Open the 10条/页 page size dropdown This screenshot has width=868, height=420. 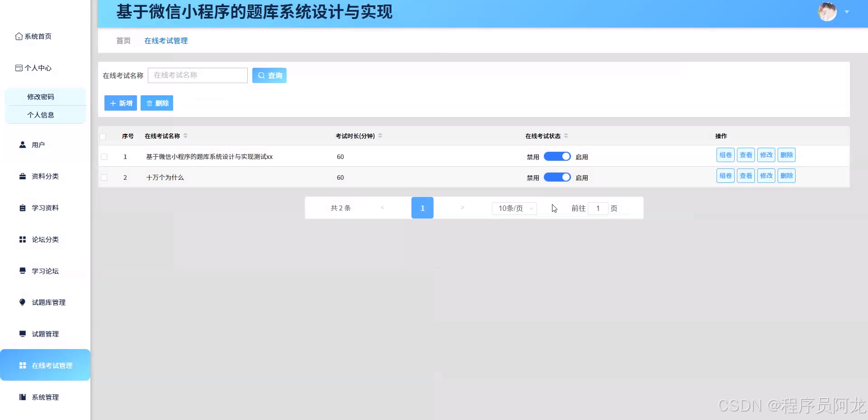click(514, 208)
